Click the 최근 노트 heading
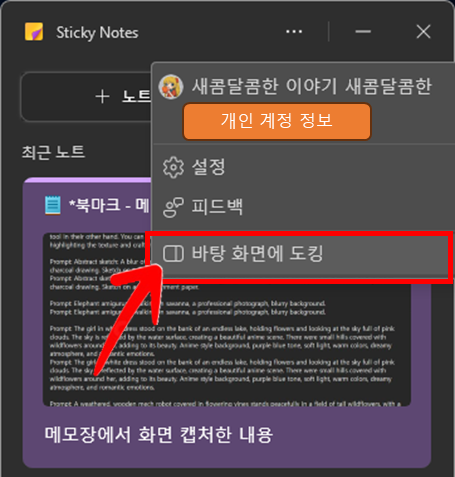The image size is (455, 477). [x=53, y=152]
